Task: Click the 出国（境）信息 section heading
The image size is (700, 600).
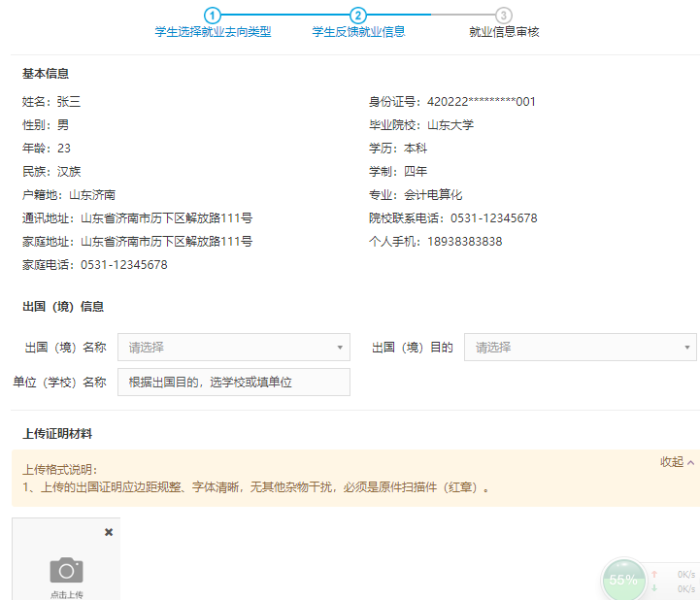Action: [x=63, y=306]
